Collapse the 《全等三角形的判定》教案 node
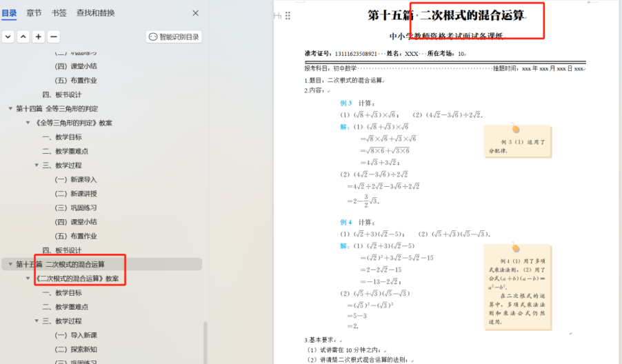The width and height of the screenshot is (622, 364). pyautogui.click(x=28, y=123)
